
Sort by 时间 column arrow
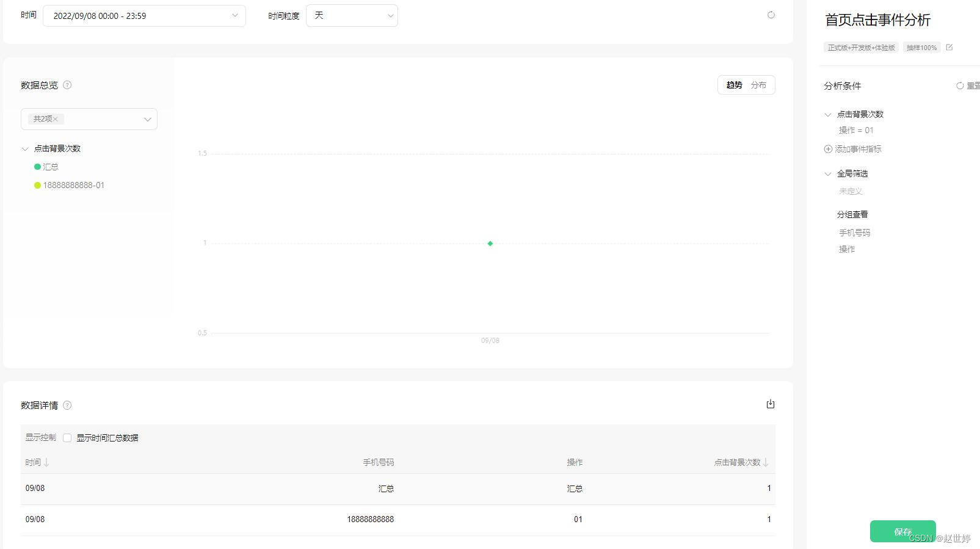coord(46,463)
